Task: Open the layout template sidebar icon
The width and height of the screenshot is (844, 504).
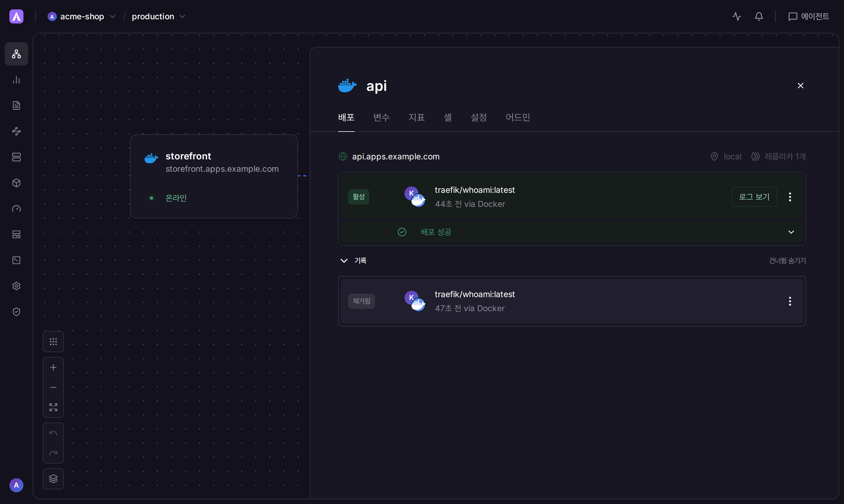Action: (x=16, y=234)
